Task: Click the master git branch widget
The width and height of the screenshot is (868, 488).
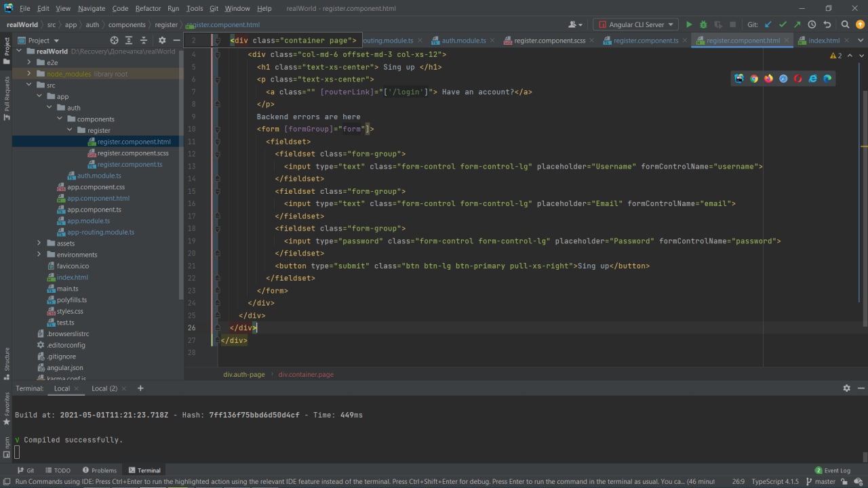Action: 821,481
